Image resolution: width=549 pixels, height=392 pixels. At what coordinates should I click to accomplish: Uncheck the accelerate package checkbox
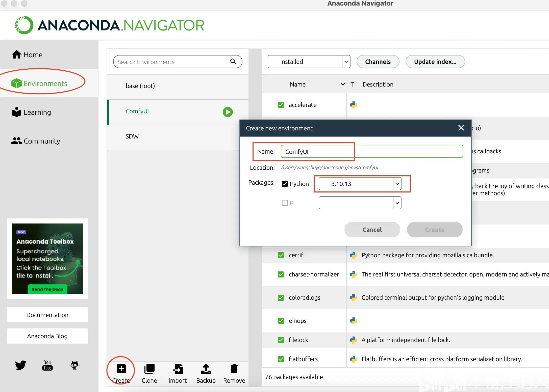pos(281,105)
